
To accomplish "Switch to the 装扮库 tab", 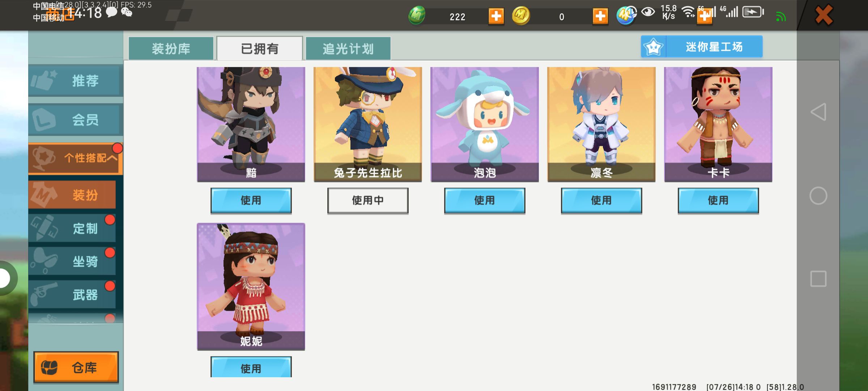I will coord(171,49).
